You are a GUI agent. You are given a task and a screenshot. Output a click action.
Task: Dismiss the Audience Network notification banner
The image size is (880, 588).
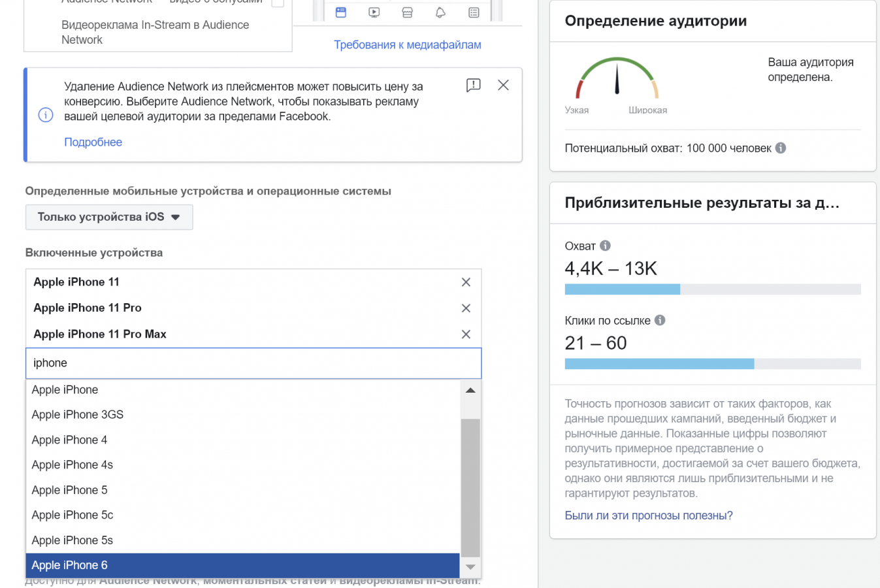pos(503,85)
